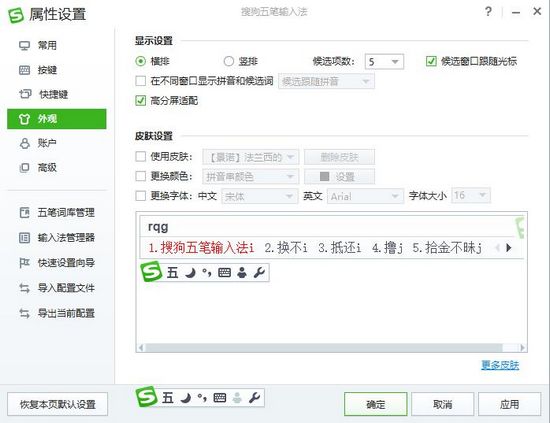
Task: Open the 候选跟随拼音 dropdown
Action: pos(326,81)
